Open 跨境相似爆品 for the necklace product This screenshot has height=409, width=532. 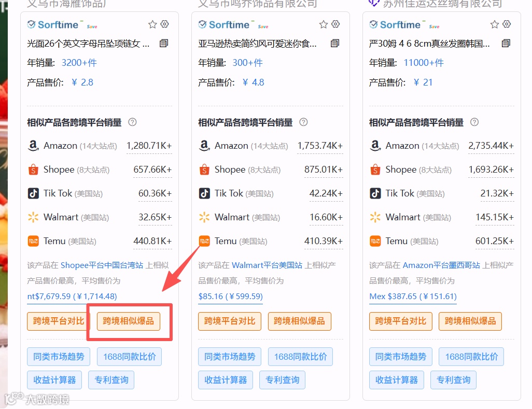[128, 321]
